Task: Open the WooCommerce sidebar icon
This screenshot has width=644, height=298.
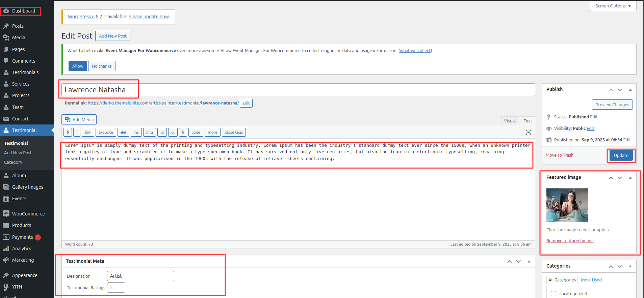Action: [x=6, y=214]
